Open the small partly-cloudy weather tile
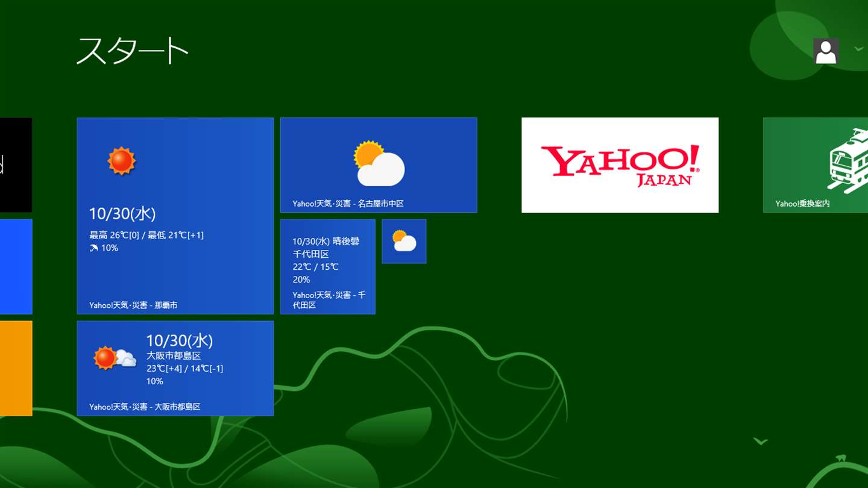The image size is (868, 488). point(404,241)
